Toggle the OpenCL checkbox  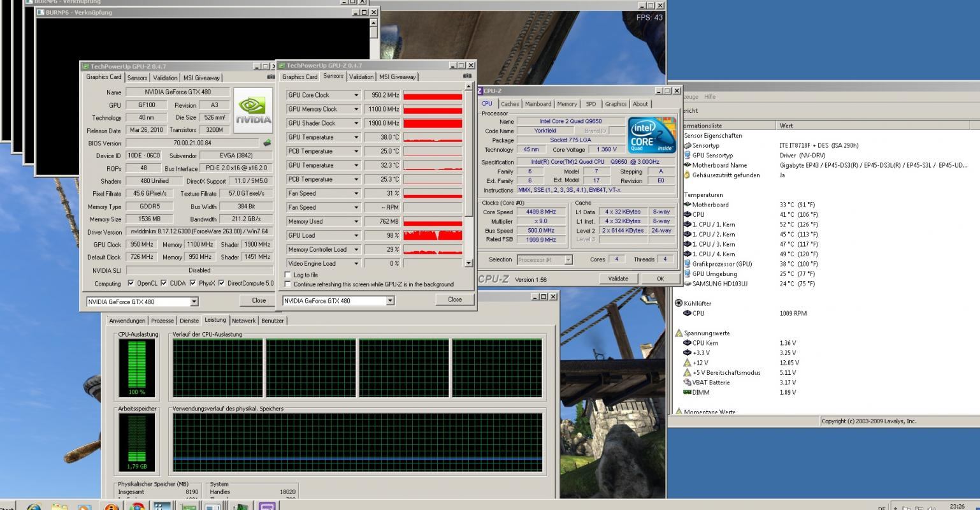[x=131, y=283]
